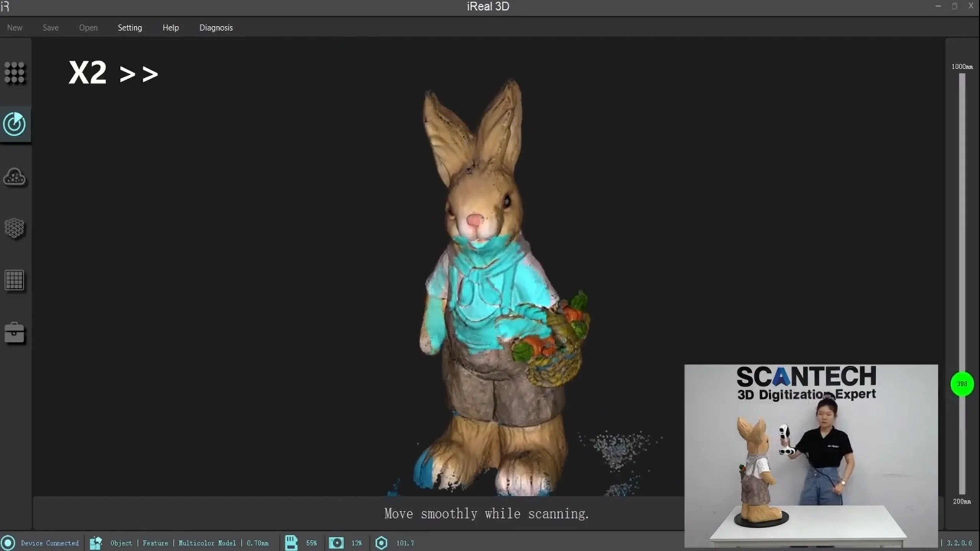Open the Help menu
The image size is (980, 551).
tap(170, 28)
